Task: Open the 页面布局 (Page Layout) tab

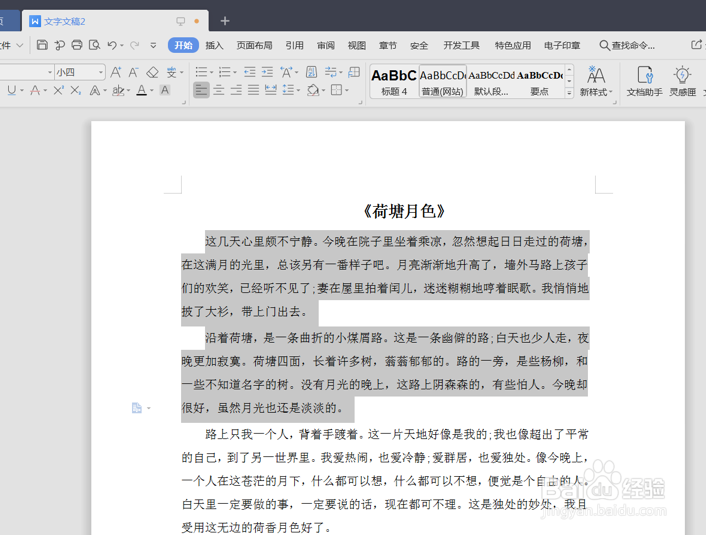Action: (254, 45)
